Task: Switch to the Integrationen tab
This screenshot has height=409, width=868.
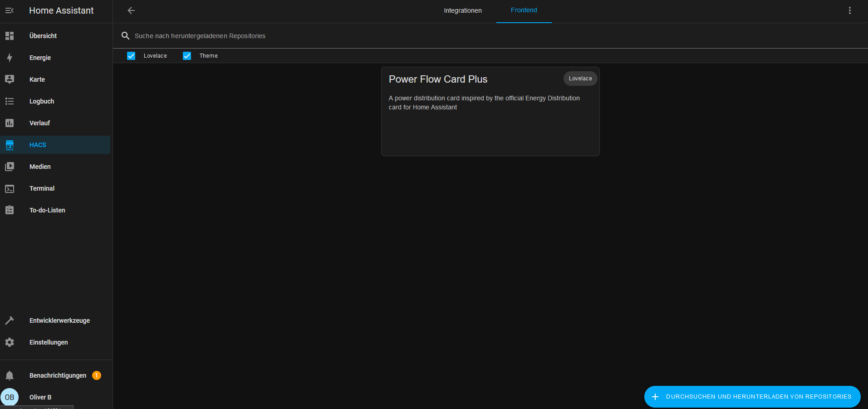Action: coord(463,10)
